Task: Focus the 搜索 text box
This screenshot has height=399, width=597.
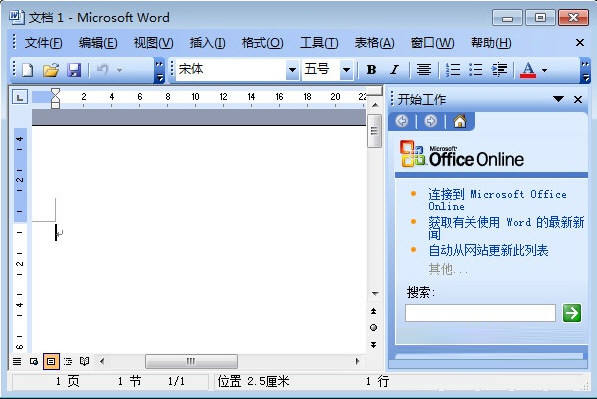Action: [x=480, y=313]
